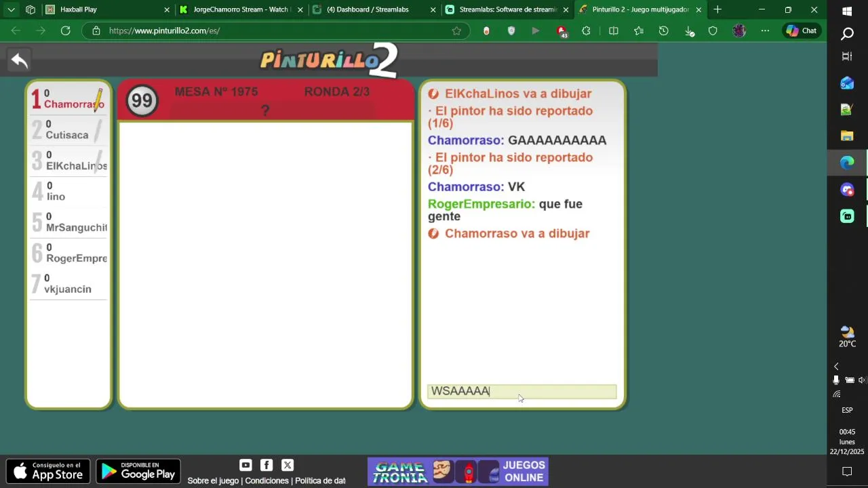Open the notification center icon

click(847, 471)
